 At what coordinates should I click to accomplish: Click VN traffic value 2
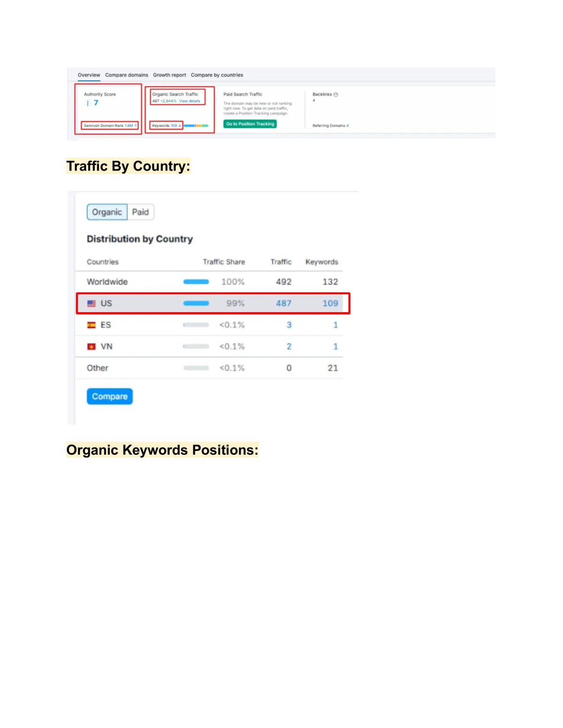[289, 346]
